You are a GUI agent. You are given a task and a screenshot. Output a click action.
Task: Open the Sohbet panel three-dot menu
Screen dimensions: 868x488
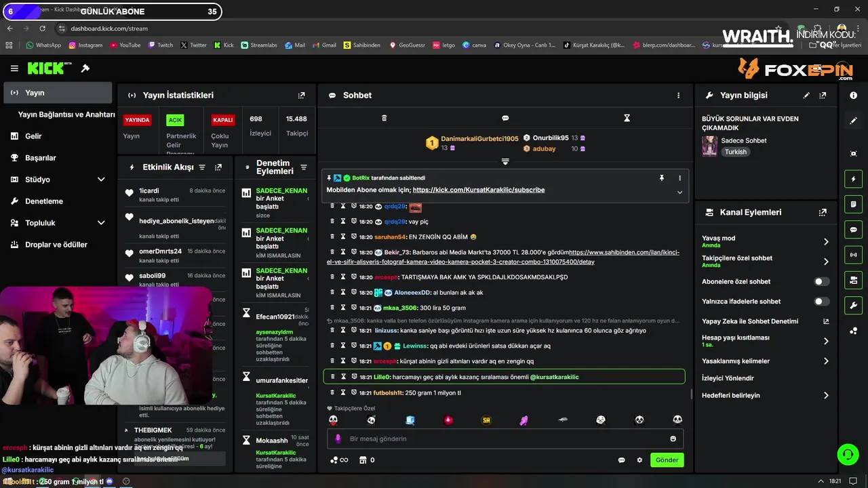pos(678,96)
